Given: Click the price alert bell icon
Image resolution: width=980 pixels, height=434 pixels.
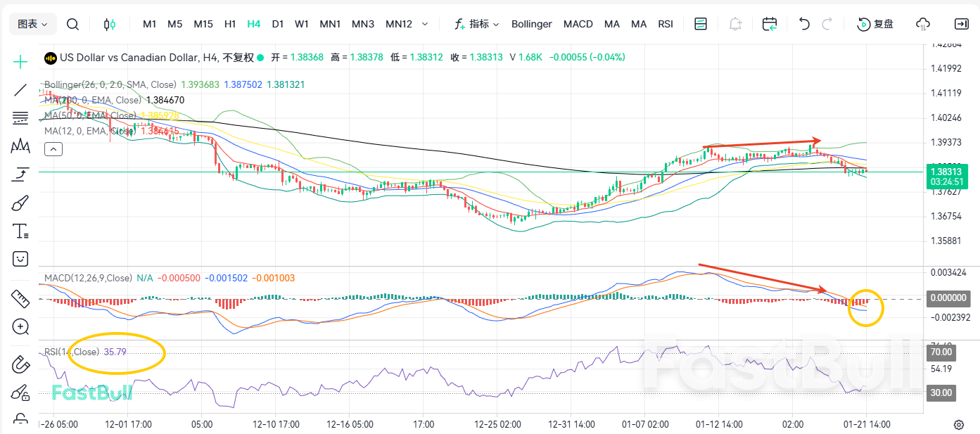Looking at the screenshot, I should point(735,23).
